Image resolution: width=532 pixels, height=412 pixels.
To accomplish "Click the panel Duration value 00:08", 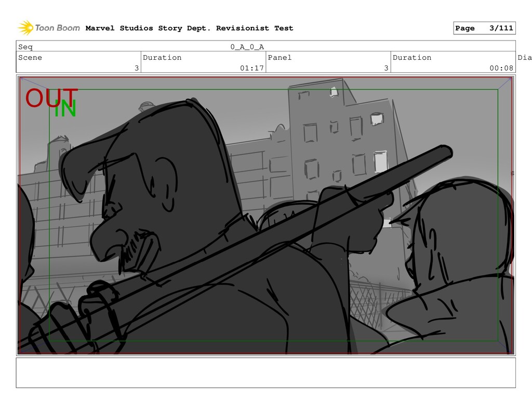I will [501, 68].
